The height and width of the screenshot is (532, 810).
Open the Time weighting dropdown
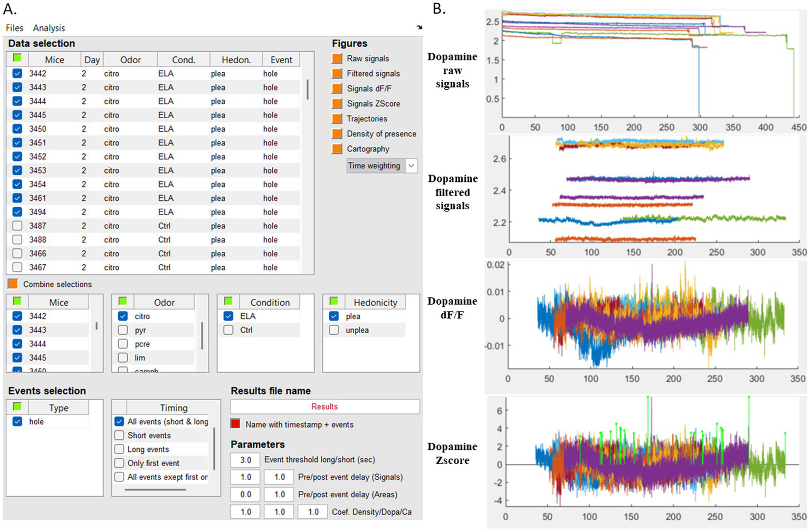coord(411,166)
